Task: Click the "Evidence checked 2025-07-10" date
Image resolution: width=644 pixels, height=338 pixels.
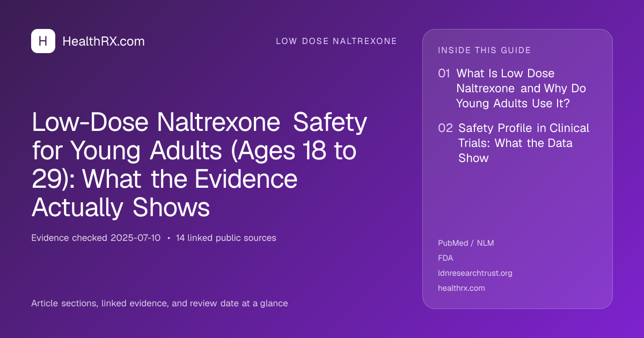Action: (96, 238)
